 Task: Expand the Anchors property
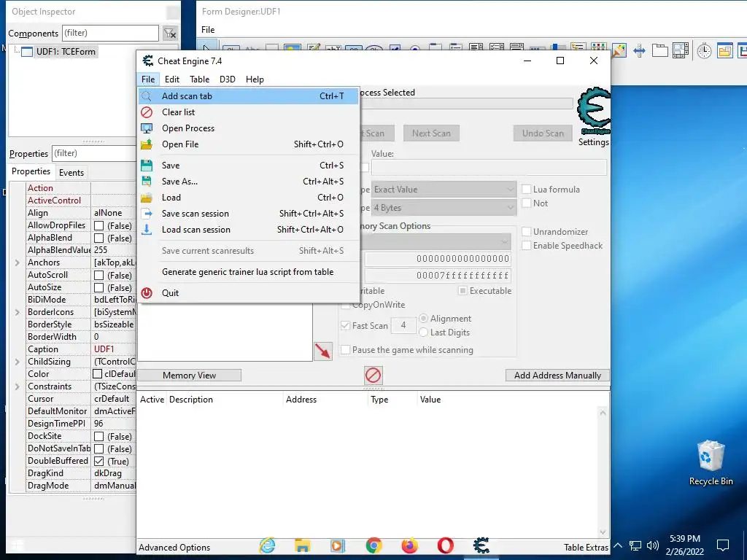(x=18, y=262)
